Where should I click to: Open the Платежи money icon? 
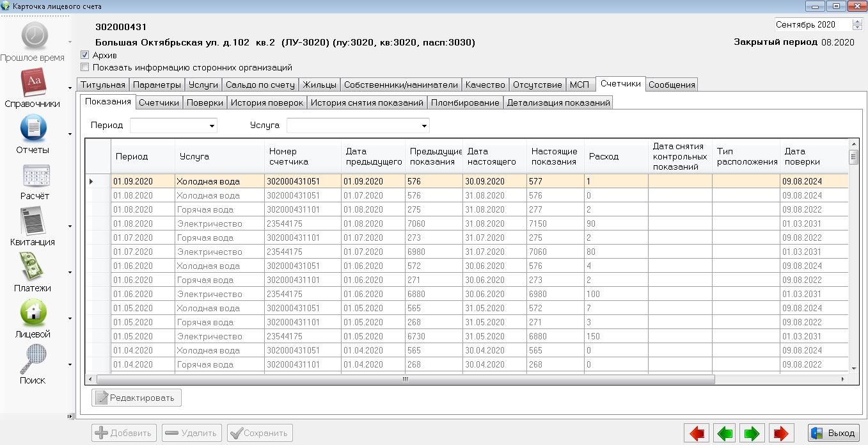coord(33,267)
